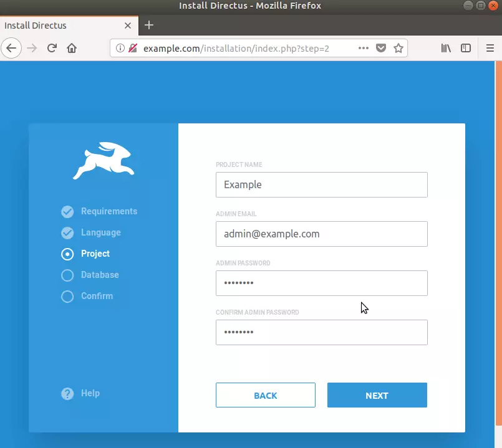Click the Project Name input field
Viewport: 502px width, 448px height.
coord(321,184)
